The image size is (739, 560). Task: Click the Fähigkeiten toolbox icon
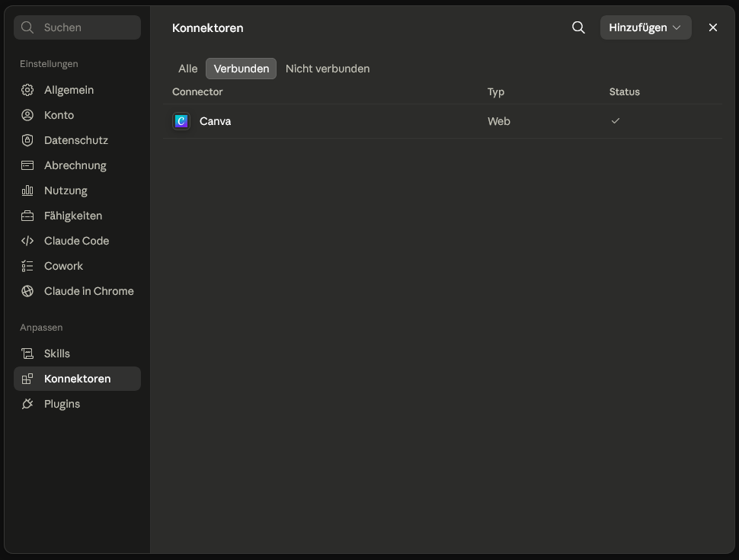click(27, 216)
